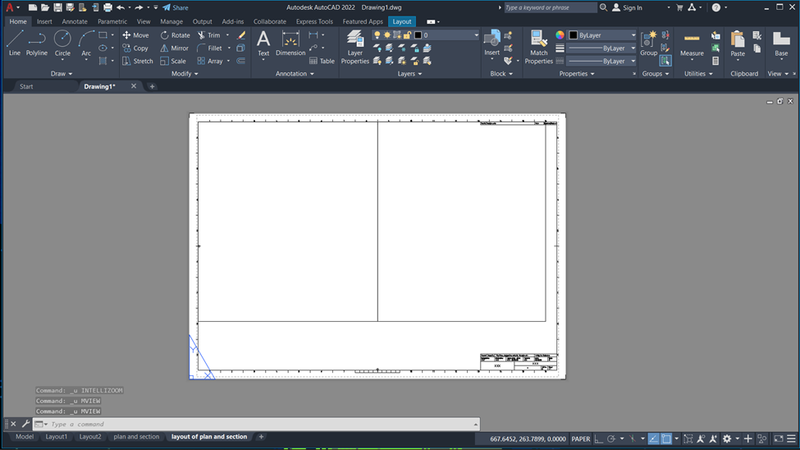The width and height of the screenshot is (800, 450).
Task: Toggle clean screen mode
Action: 779,439
